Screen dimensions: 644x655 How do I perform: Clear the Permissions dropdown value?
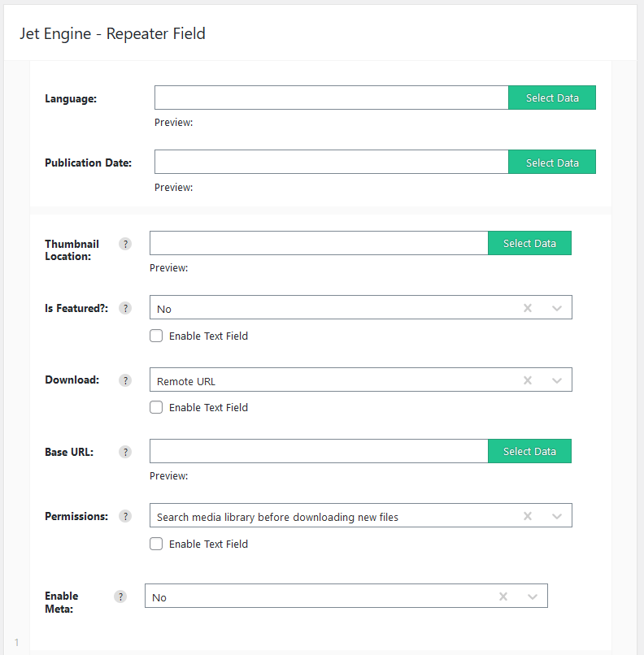(528, 516)
